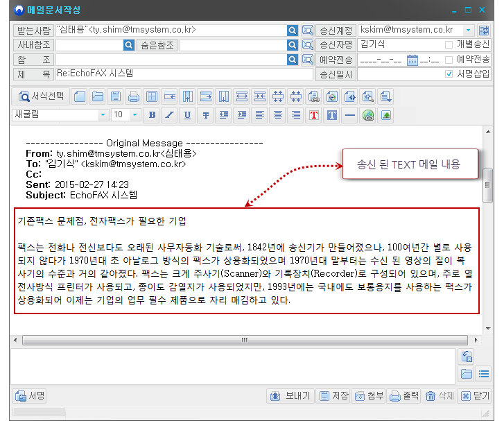Image resolution: width=504 pixels, height=421 pixels.
Task: Expand the 송신계정 account dropdown
Action: pos(469,31)
